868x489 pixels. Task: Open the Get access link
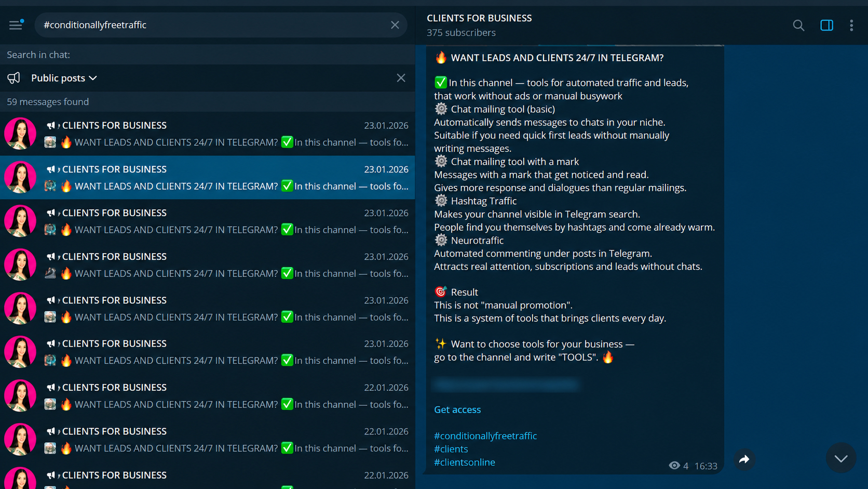(457, 409)
